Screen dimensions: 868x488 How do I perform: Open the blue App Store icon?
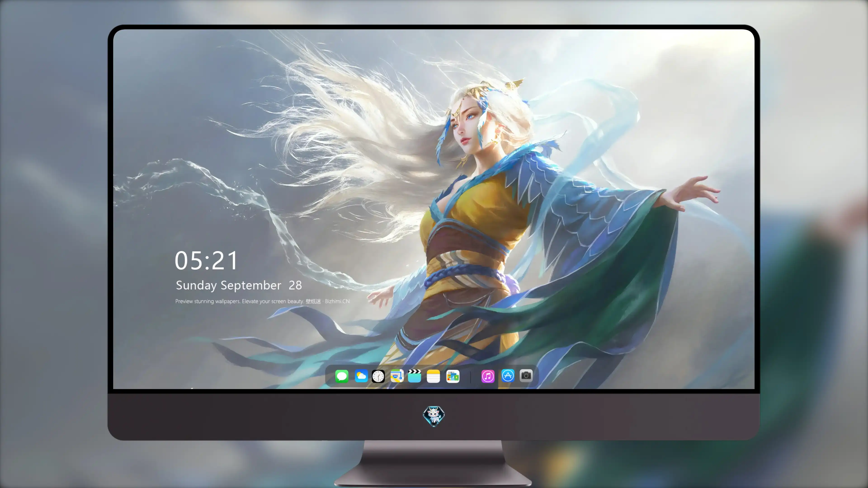(x=508, y=375)
